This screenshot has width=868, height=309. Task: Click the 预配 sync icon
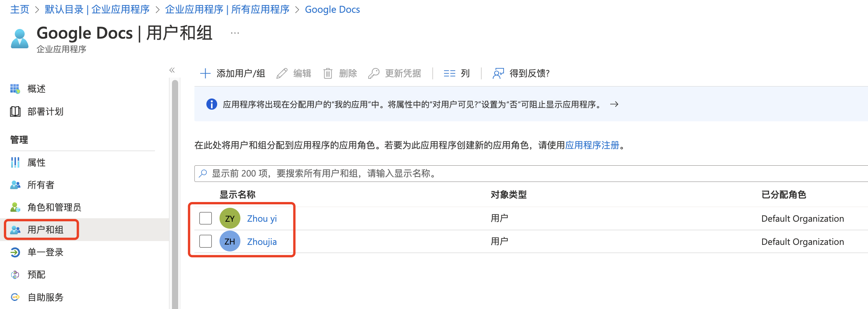[x=15, y=275]
